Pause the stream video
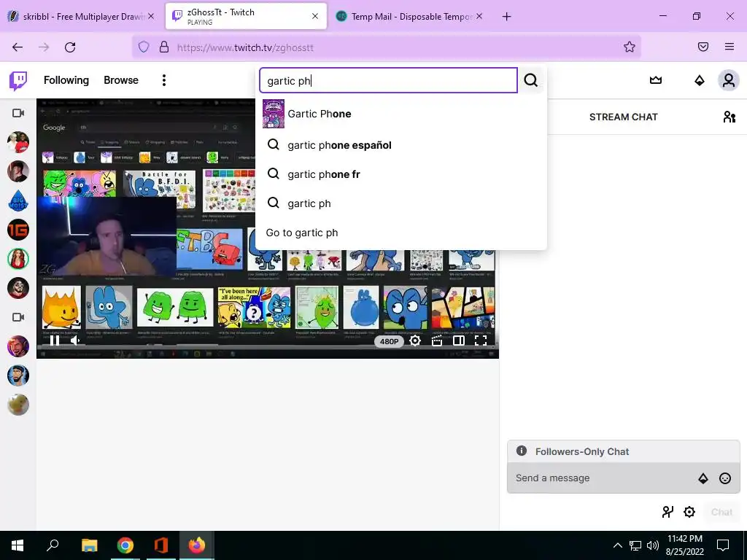 coord(55,340)
